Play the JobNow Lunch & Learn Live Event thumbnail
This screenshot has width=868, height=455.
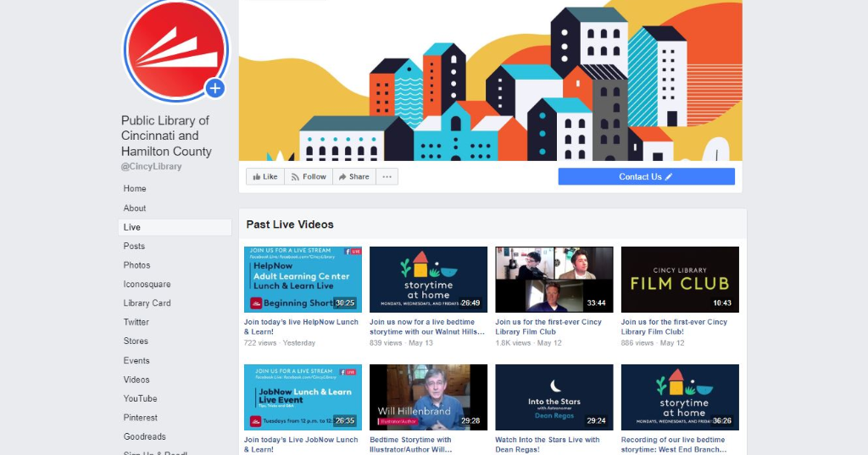303,397
